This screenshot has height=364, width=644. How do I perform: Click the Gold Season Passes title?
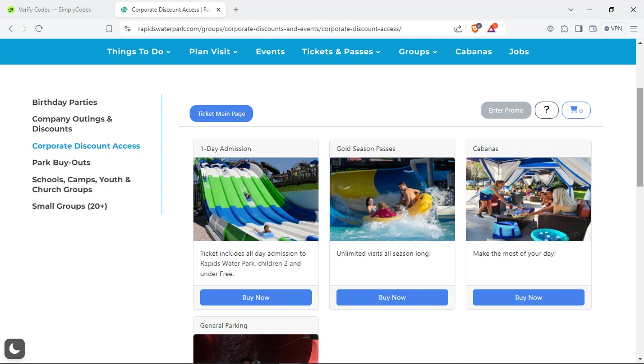366,149
